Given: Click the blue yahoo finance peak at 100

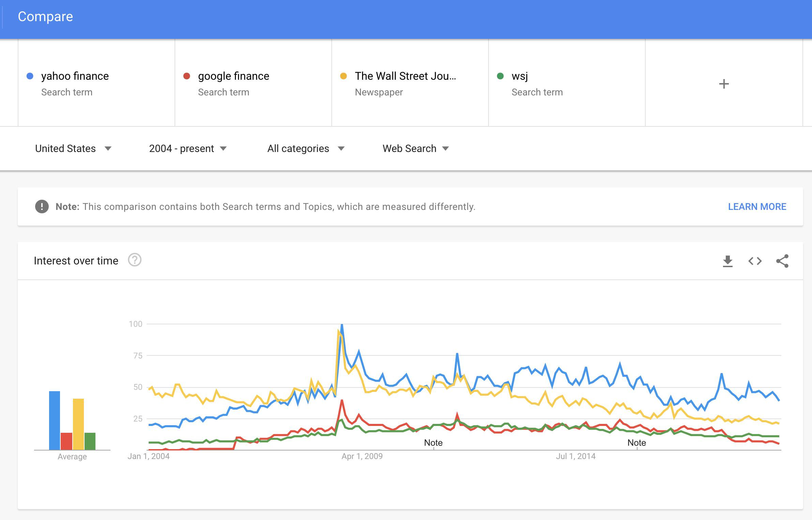Looking at the screenshot, I should tap(342, 325).
